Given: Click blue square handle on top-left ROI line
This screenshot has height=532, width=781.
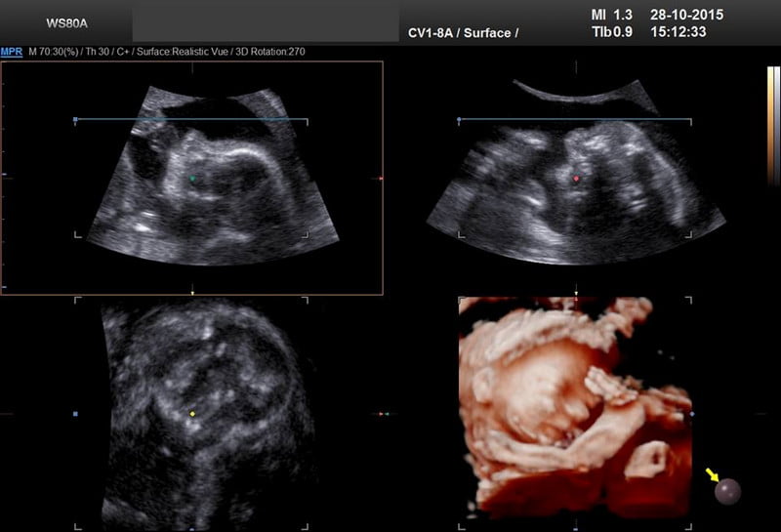Looking at the screenshot, I should point(75,119).
